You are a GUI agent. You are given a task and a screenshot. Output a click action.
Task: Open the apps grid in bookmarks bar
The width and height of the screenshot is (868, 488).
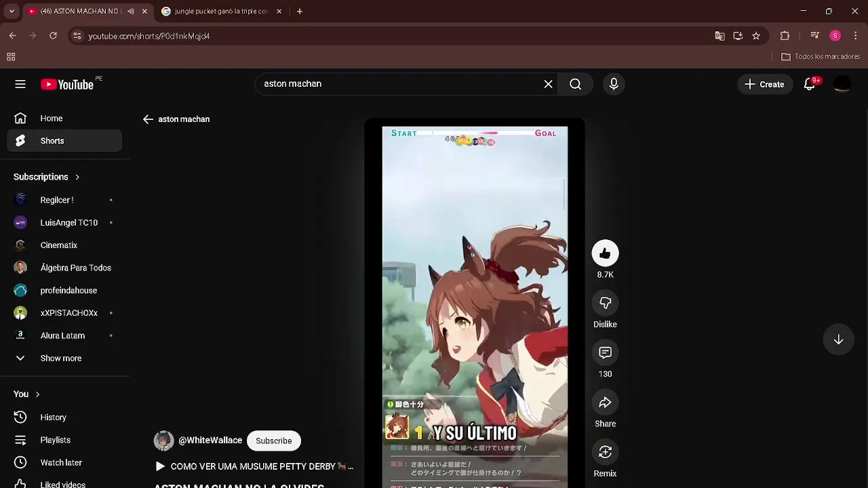click(x=11, y=57)
